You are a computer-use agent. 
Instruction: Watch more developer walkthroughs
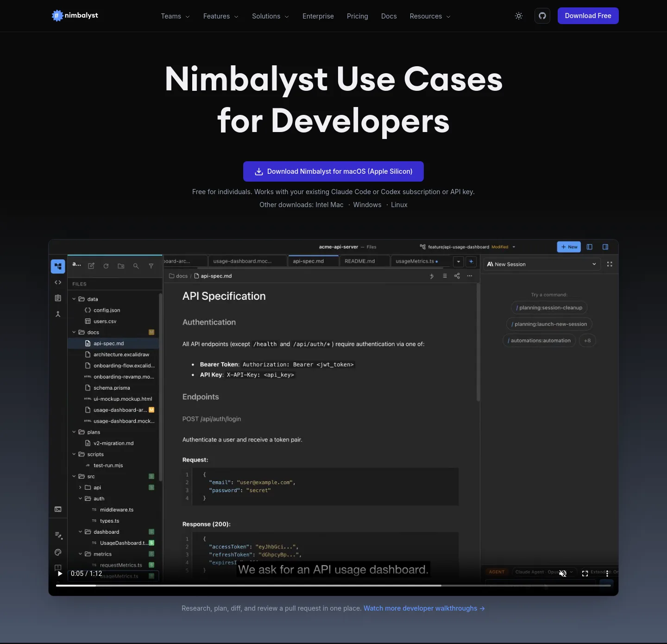(424, 608)
